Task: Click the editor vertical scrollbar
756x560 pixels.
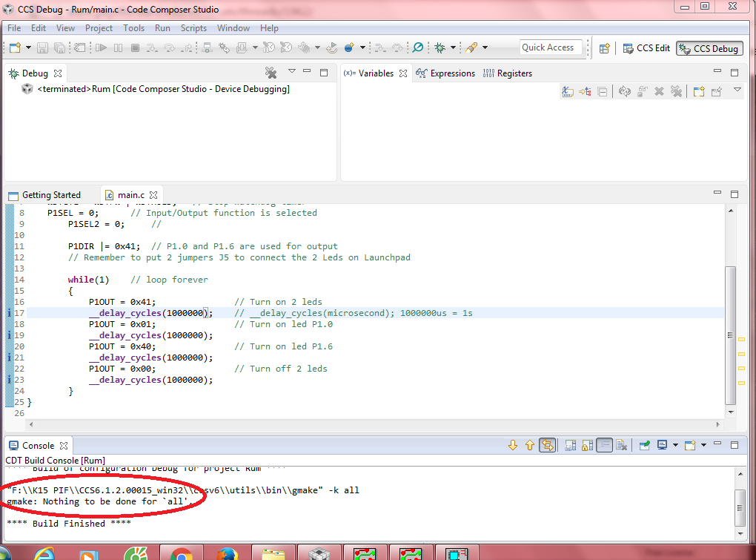Action: tap(731, 334)
